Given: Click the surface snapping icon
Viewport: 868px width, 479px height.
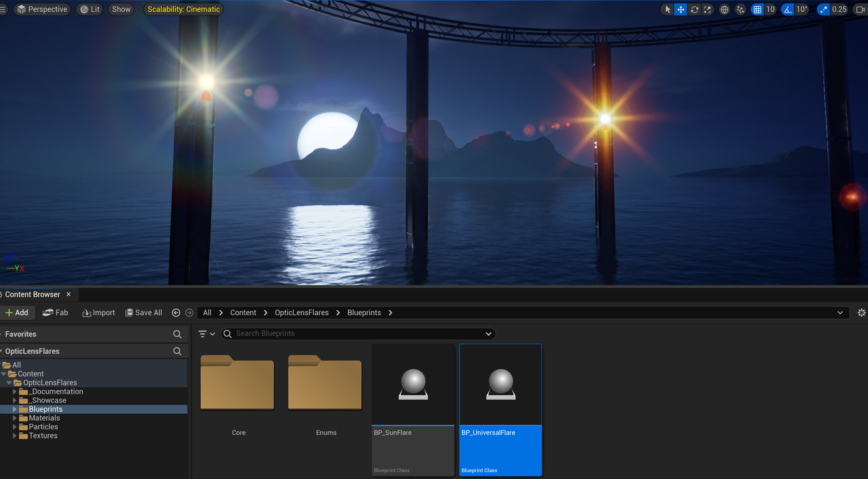Looking at the screenshot, I should (x=740, y=9).
